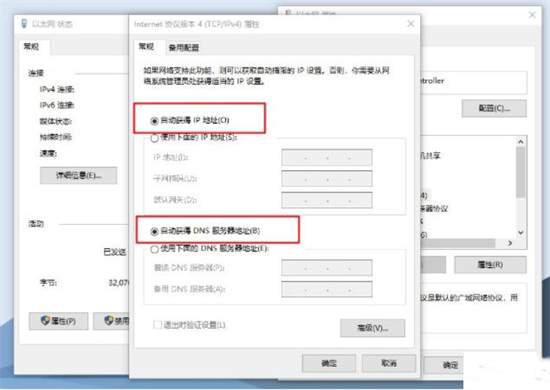Click the 高级(V)... button
Image resolution: width=550 pixels, height=390 pixels.
(373, 328)
